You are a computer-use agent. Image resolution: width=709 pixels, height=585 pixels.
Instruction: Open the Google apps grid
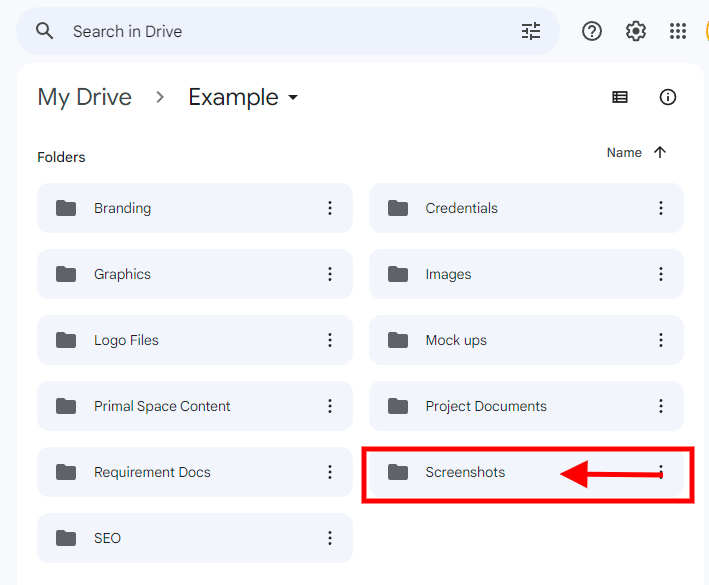pyautogui.click(x=678, y=31)
